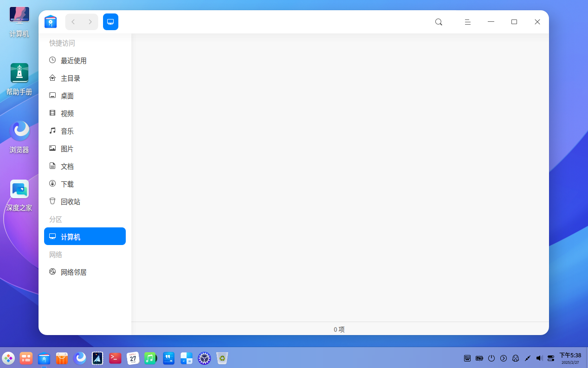Click the file manager logo icon
Screen dimensions: 588x368
51,22
